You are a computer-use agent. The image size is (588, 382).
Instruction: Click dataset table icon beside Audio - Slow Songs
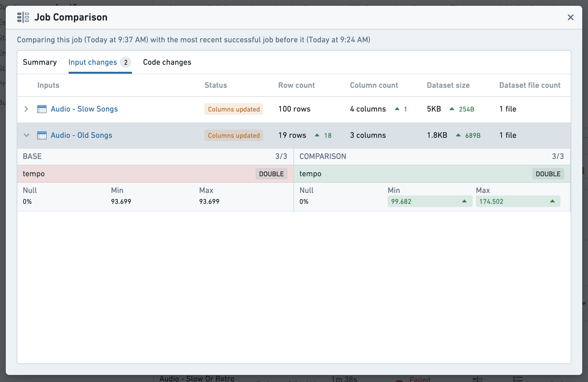click(x=42, y=109)
